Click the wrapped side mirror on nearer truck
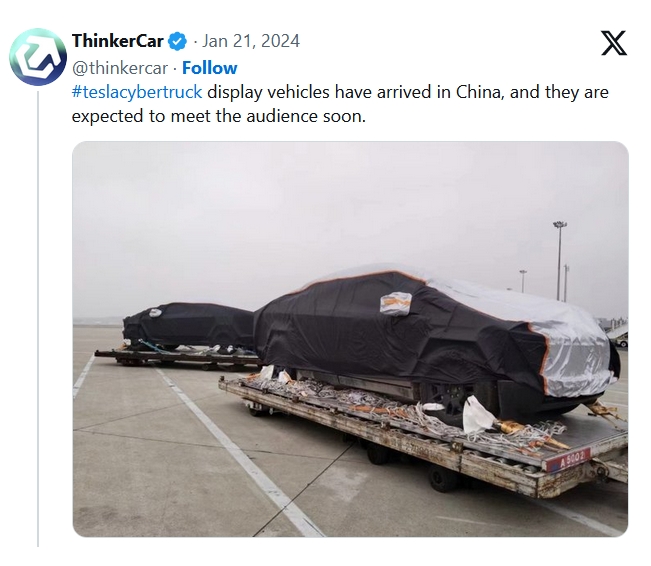 pos(396,303)
